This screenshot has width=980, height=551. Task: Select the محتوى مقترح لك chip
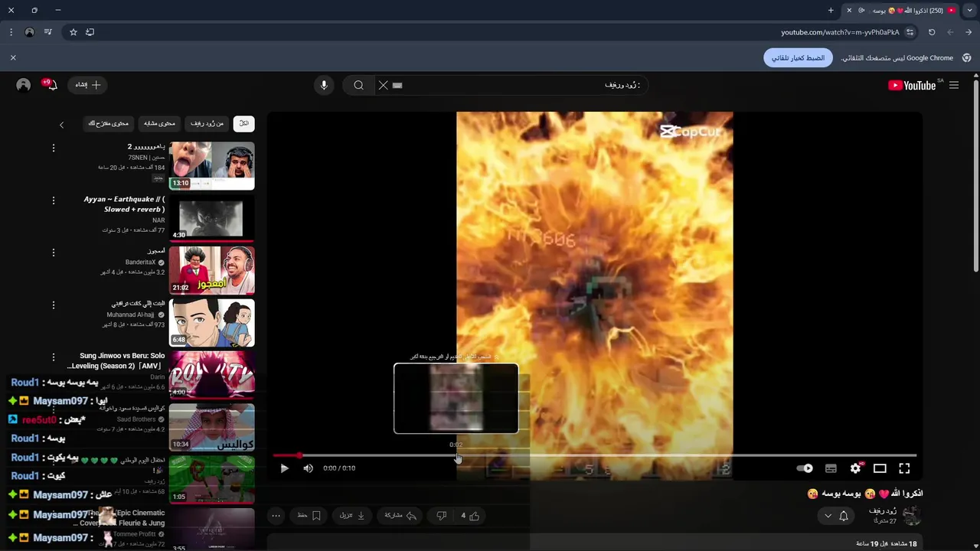click(109, 123)
